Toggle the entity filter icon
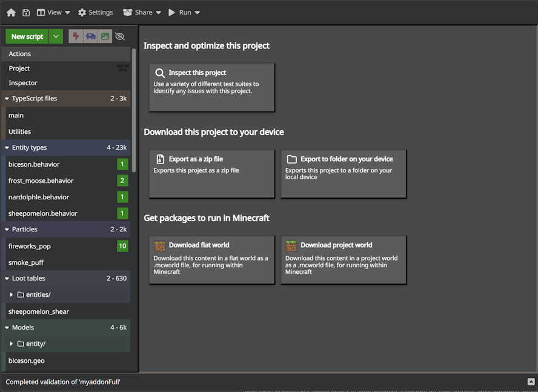This screenshot has width=538, height=392. tap(90, 36)
